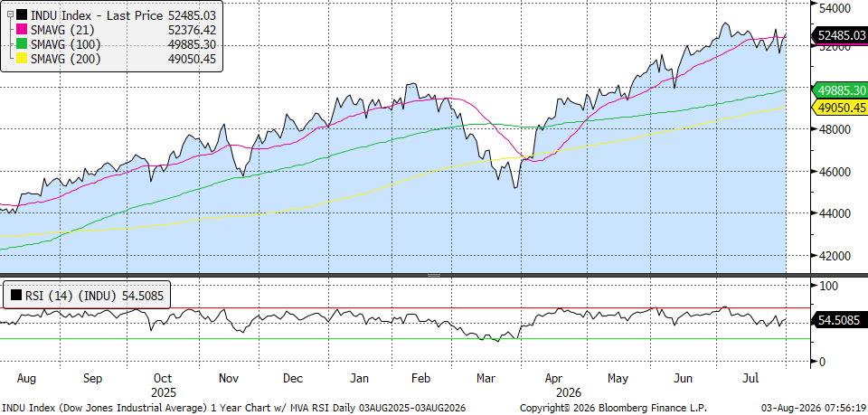Image resolution: width=868 pixels, height=415 pixels.
Task: Click the black 54.5085 RSI flag on the axis
Action: pos(839,320)
